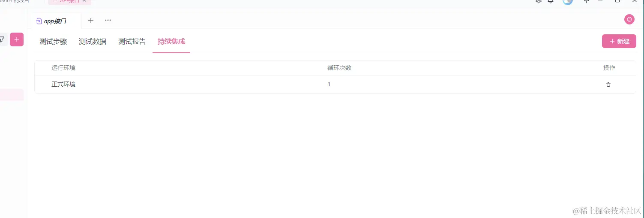Switch to the 测试步骤 tab
The width and height of the screenshot is (644, 218).
tap(53, 42)
